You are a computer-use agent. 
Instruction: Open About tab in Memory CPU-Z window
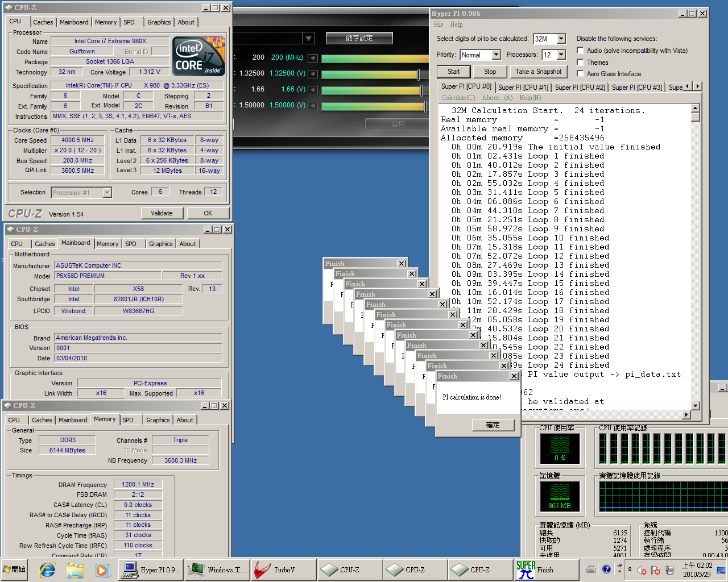185,420
